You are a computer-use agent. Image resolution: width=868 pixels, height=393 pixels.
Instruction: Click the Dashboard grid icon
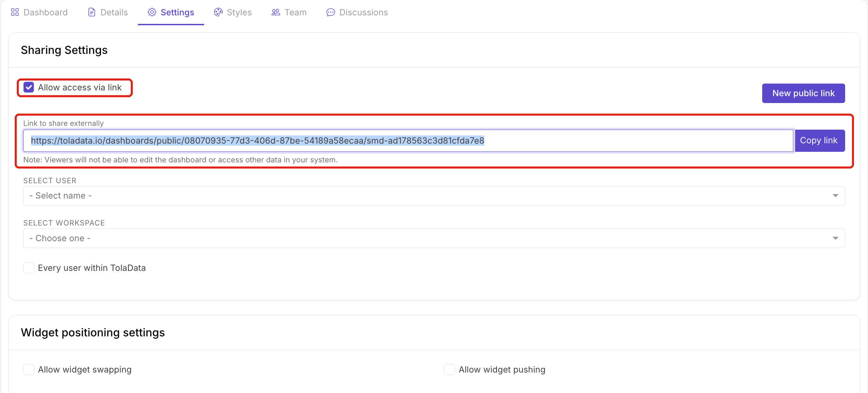[15, 12]
